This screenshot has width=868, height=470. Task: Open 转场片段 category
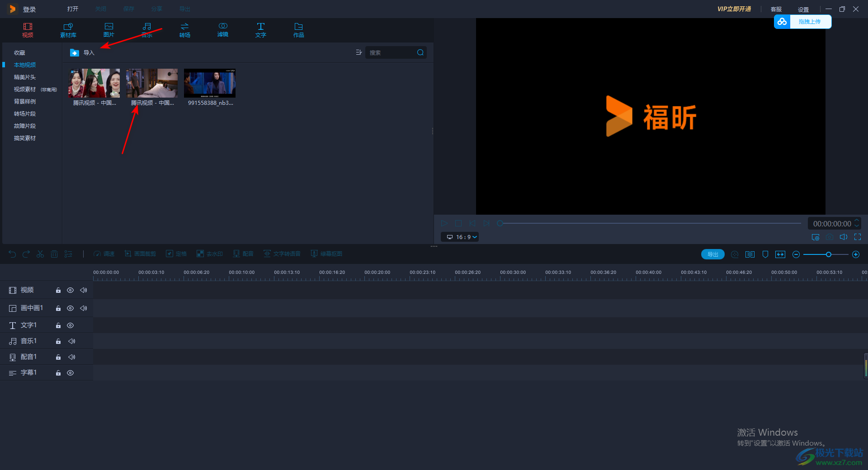(x=25, y=114)
